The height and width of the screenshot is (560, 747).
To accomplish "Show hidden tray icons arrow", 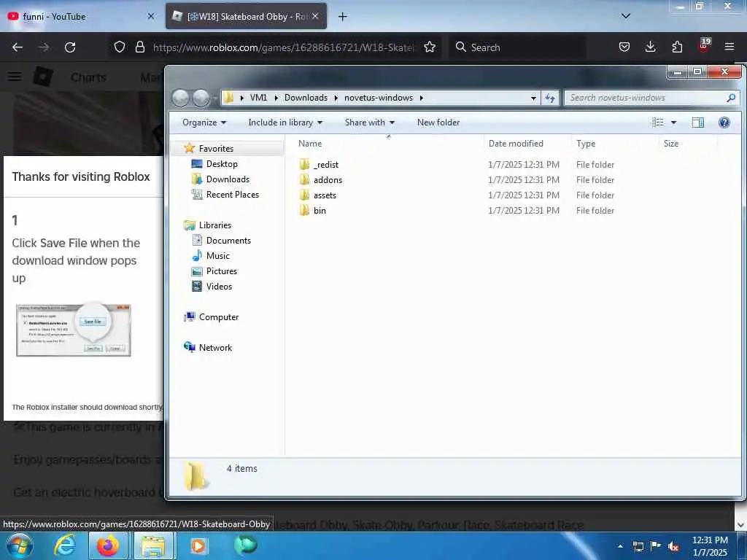I will [620, 547].
